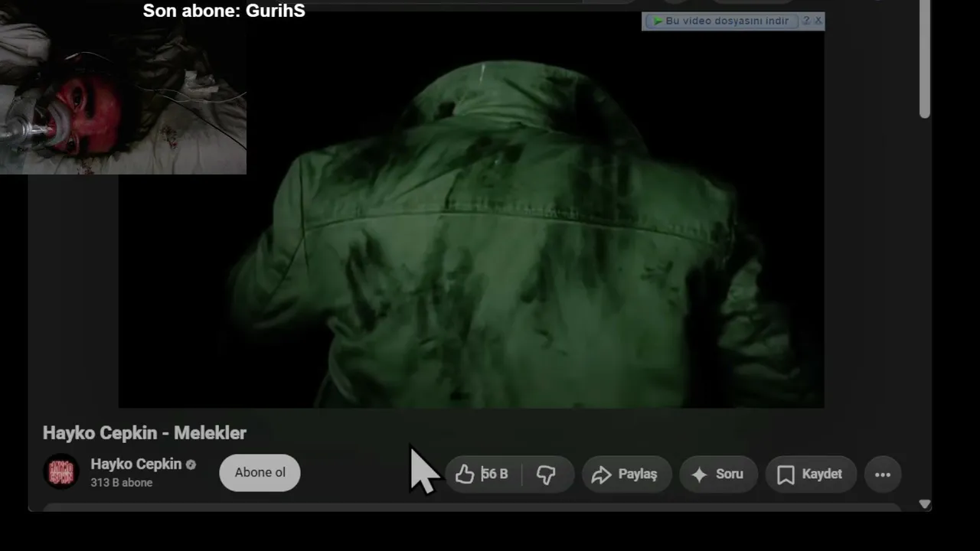Screen dimensions: 980x551
Task: Like the Hayko Cepkin - Melekler video
Action: coord(484,474)
